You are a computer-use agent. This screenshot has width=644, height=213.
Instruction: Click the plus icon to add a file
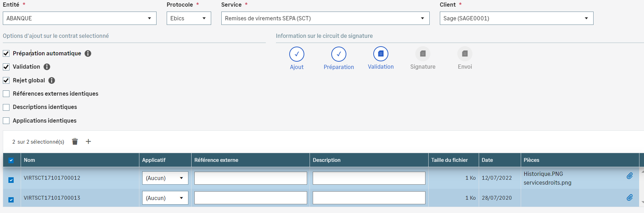pos(88,142)
